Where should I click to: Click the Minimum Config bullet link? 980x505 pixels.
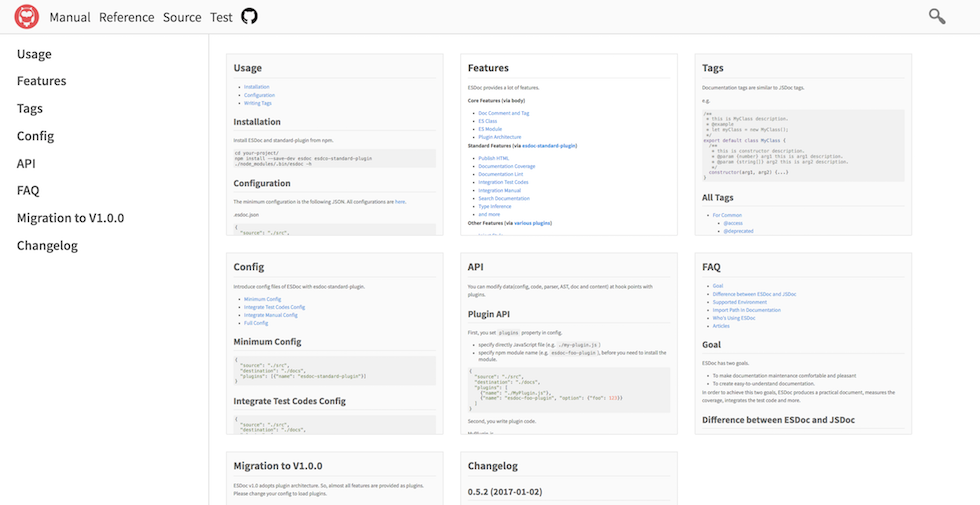tap(262, 299)
